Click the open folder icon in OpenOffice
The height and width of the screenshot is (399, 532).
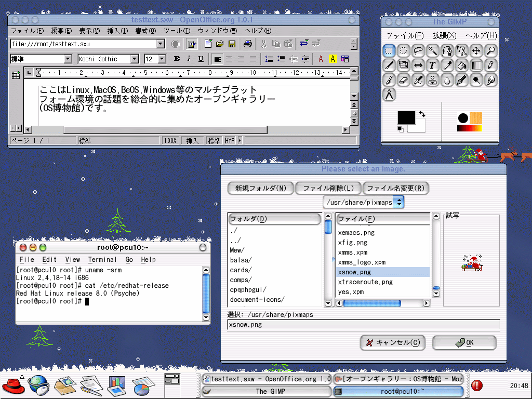[x=220, y=44]
